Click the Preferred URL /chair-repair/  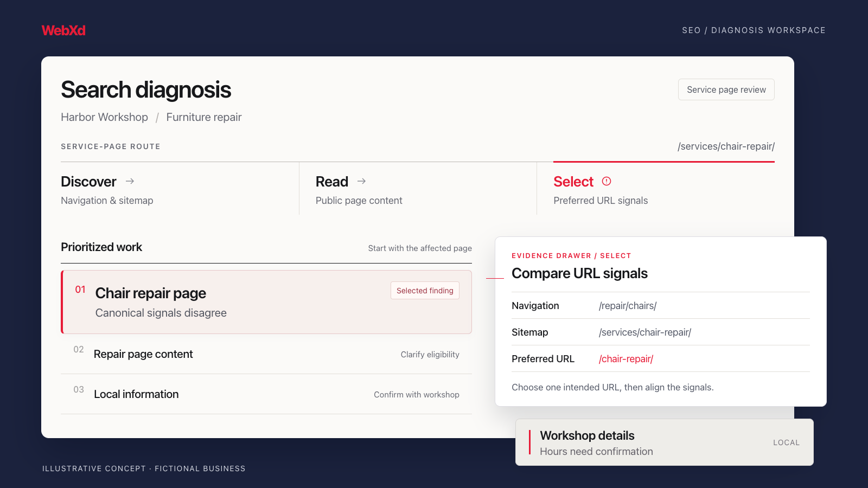626,359
